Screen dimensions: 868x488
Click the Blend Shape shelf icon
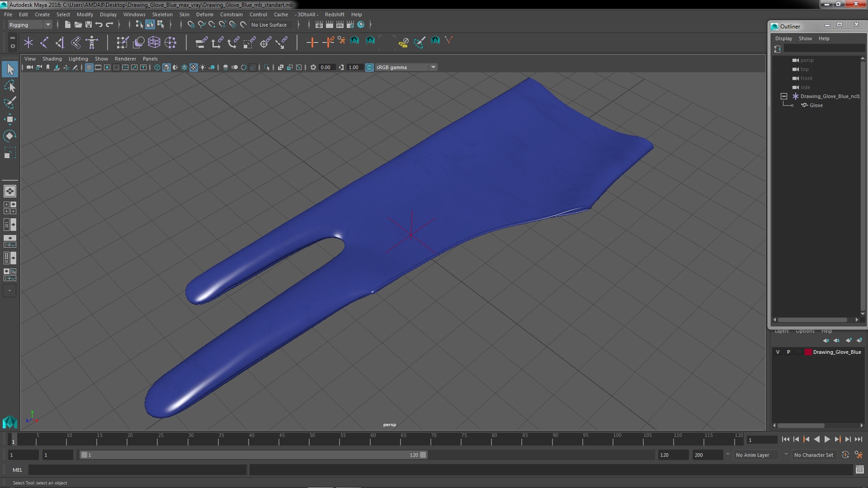coord(138,43)
